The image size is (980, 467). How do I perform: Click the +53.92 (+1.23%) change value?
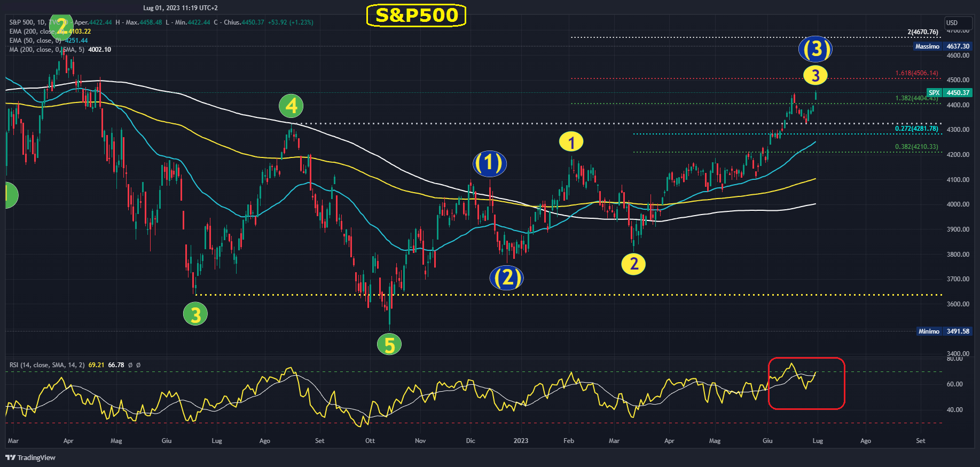(x=291, y=22)
